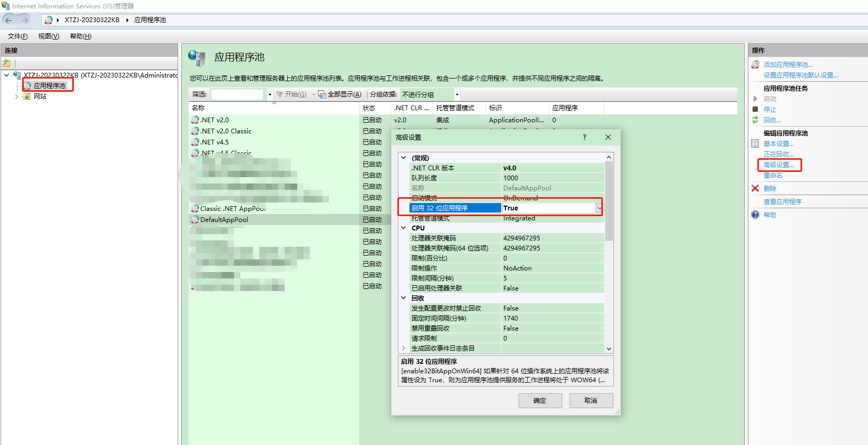Click the .NET v2.0 Classic pool icon
868x445 pixels.
[x=195, y=131]
